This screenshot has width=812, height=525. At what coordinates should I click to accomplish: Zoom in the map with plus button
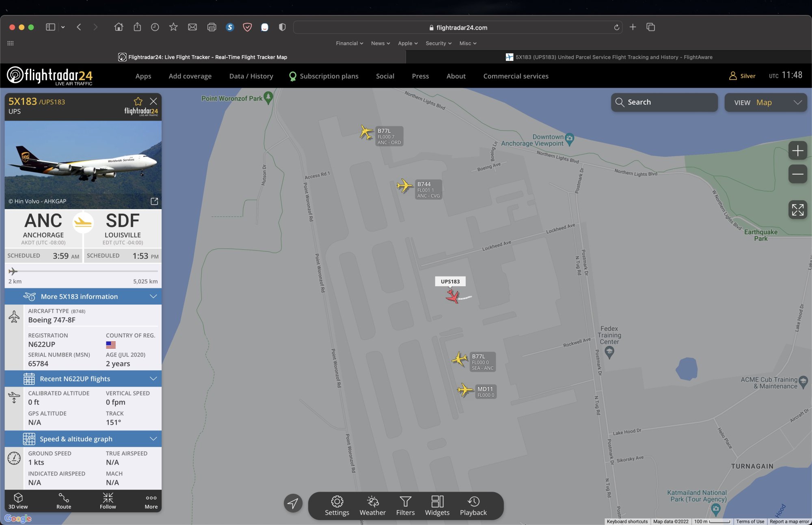pyautogui.click(x=797, y=151)
